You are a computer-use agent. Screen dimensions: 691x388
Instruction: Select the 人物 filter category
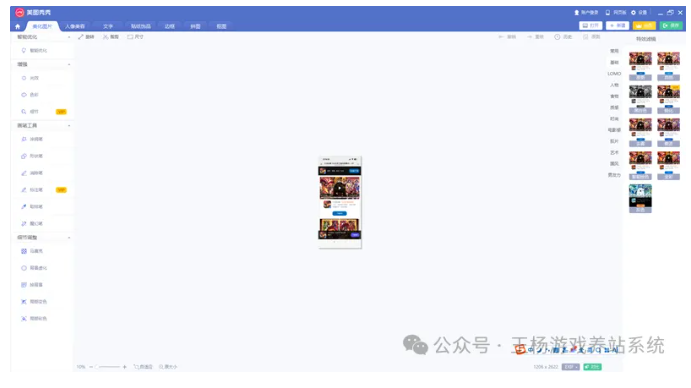click(614, 85)
